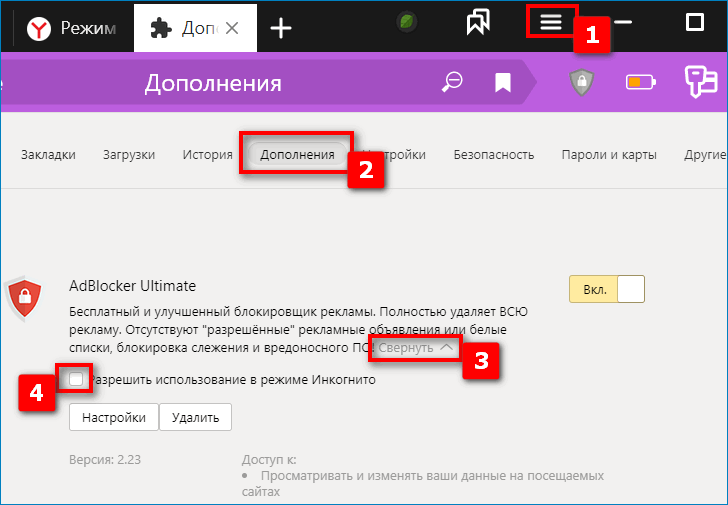The image size is (728, 505).
Task: Click the battery saver icon
Action: 641,83
